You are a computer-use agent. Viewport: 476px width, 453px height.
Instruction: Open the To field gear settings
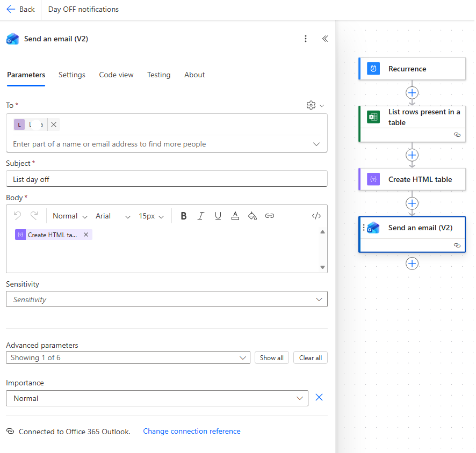click(311, 105)
